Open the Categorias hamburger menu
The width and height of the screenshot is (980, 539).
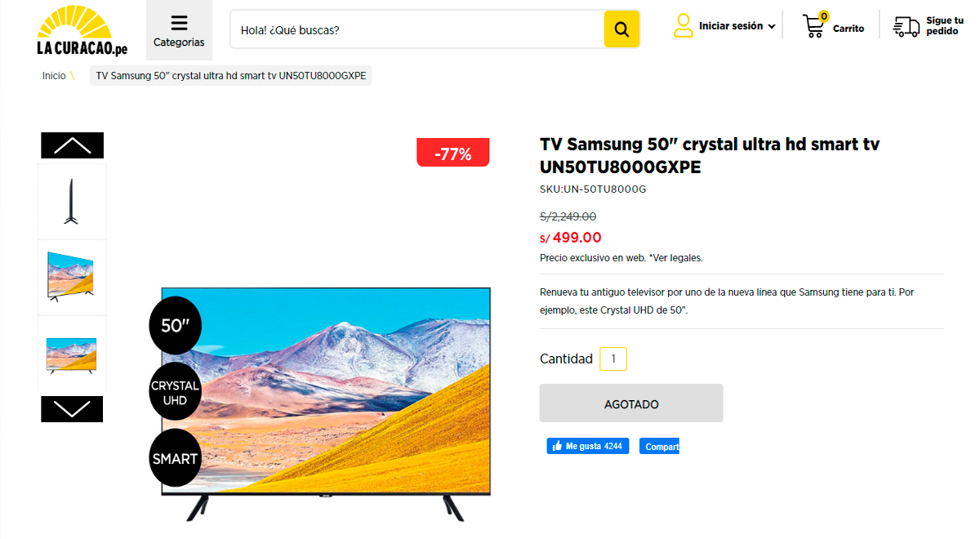179,30
